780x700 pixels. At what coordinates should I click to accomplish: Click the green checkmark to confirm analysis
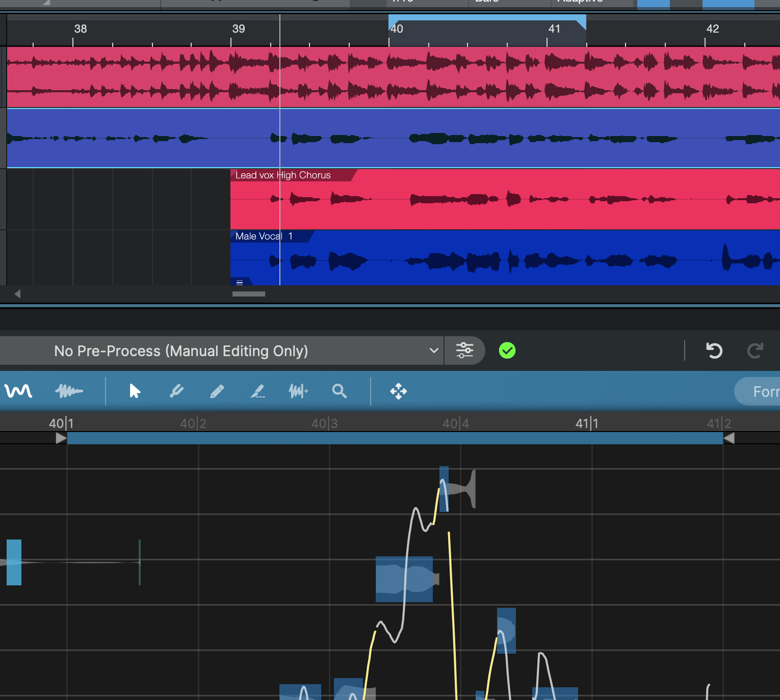(x=507, y=351)
